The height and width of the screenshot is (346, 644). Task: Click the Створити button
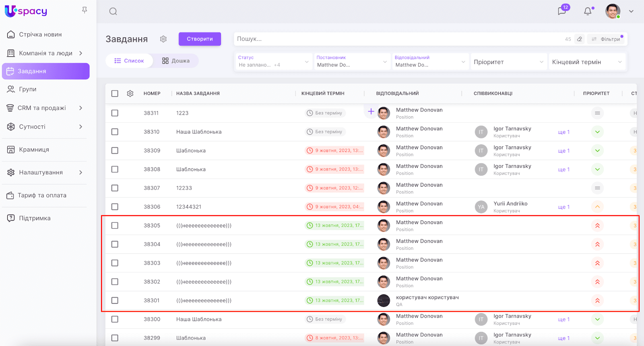(200, 39)
